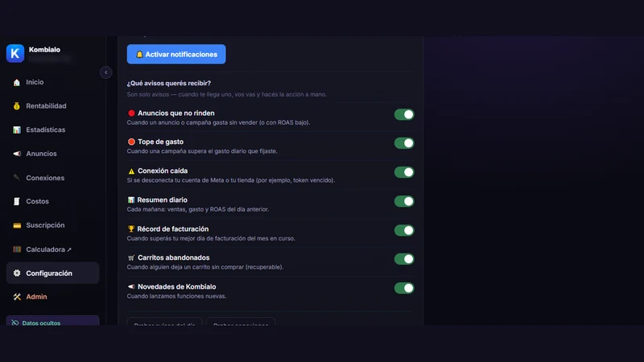
Task: Navigate to Costos
Action: (x=52, y=201)
